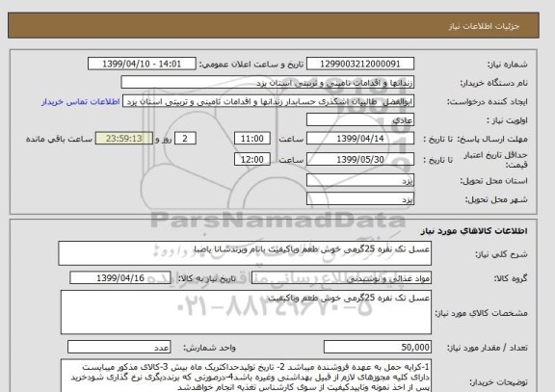Click the buyer organization name field
Viewport: 555px width, 392px height.
[x=268, y=83]
